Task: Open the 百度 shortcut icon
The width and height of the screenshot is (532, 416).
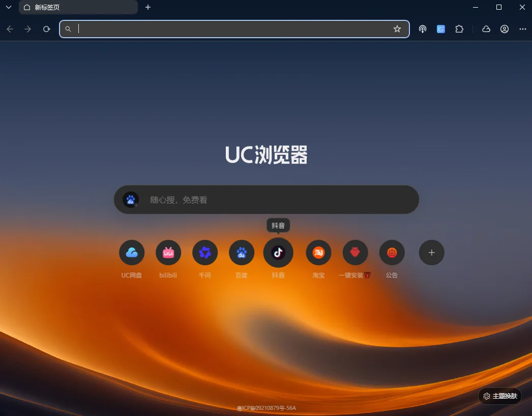Action: (242, 253)
